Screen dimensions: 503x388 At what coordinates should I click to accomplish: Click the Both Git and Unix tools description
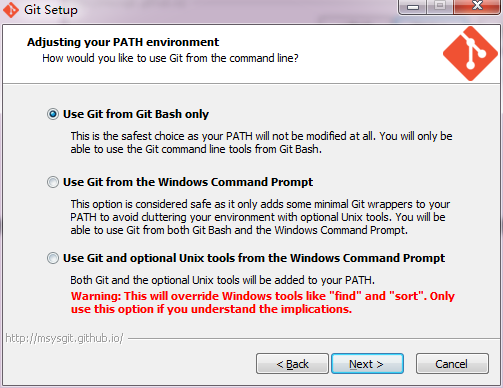point(222,280)
